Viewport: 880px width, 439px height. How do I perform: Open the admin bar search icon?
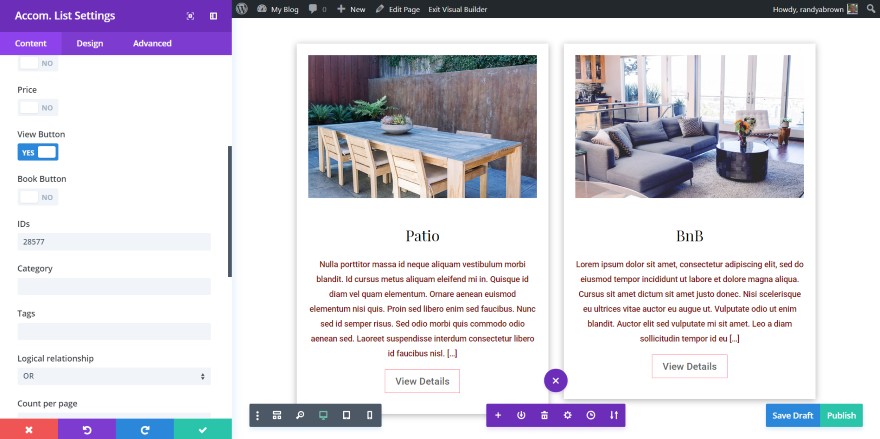tap(870, 9)
